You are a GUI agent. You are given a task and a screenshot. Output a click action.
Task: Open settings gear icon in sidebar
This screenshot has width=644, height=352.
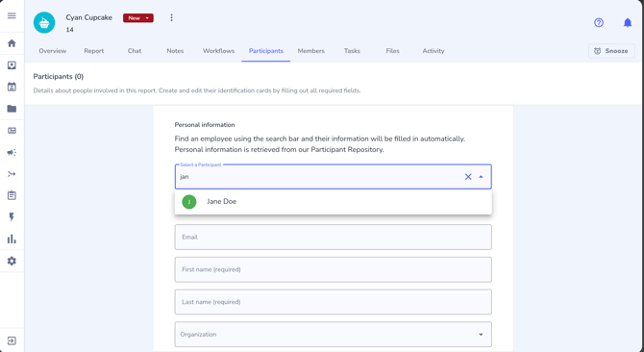[12, 261]
